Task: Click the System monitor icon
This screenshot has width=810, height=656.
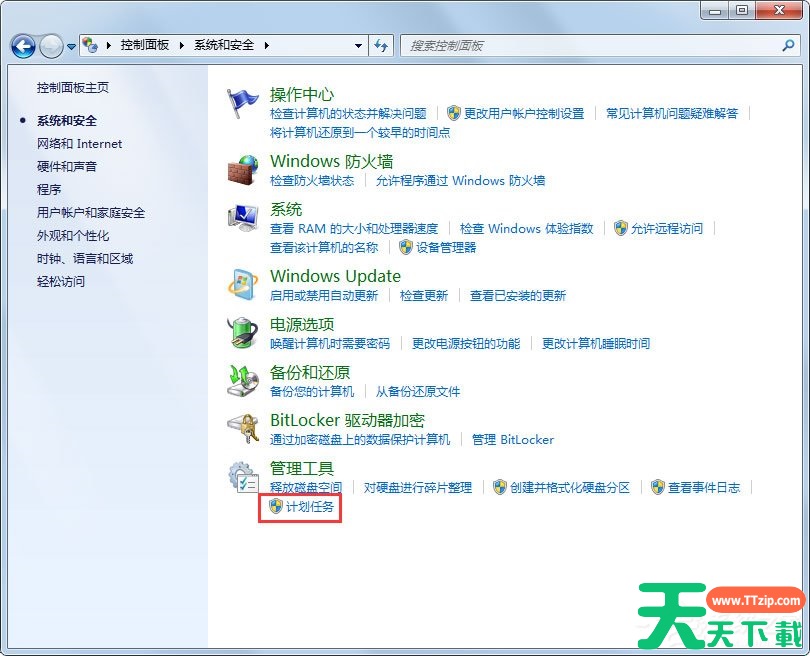Action: (242, 217)
